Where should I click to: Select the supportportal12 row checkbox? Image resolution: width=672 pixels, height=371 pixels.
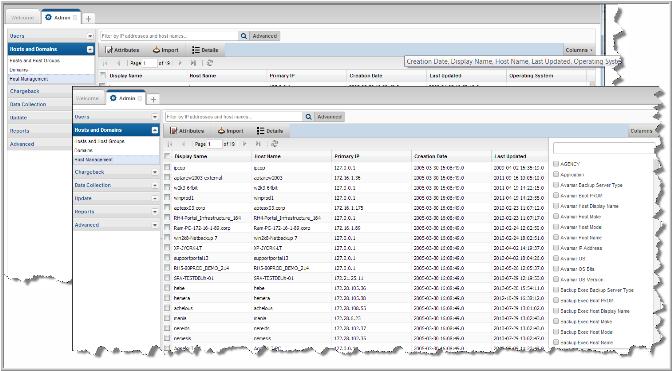pos(167,258)
